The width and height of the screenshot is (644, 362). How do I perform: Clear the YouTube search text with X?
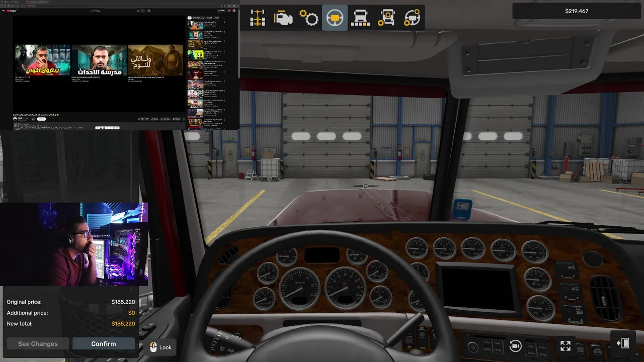[138, 11]
